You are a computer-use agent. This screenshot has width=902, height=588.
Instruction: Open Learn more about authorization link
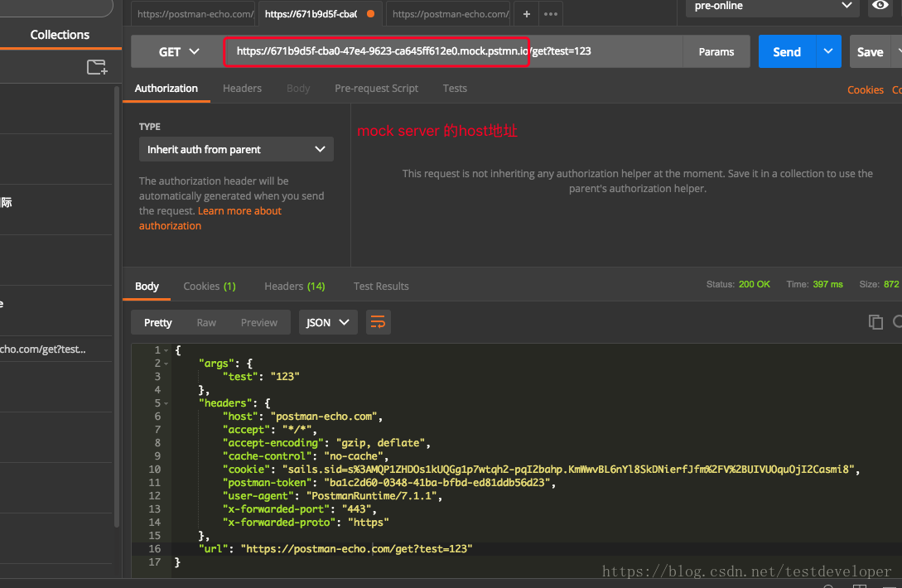[239, 211]
